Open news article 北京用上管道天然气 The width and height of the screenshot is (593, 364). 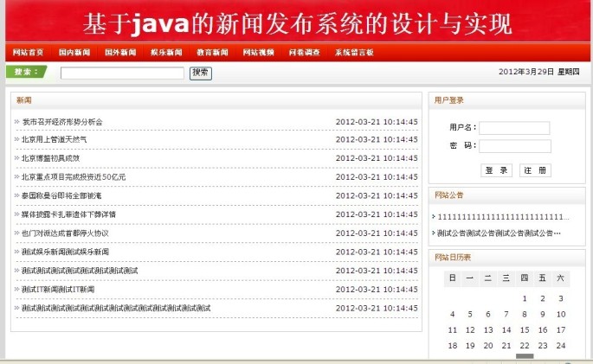[x=55, y=139]
